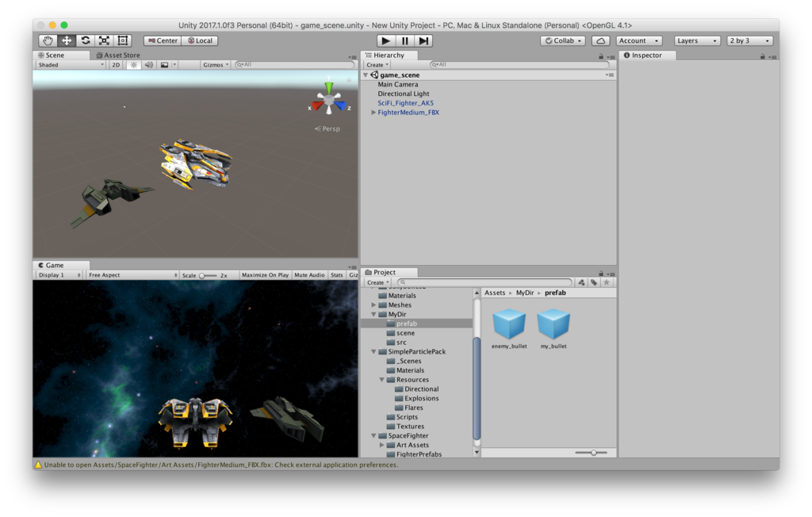
Task: Click the blue Z axis cone of gizmo
Action: 340,105
